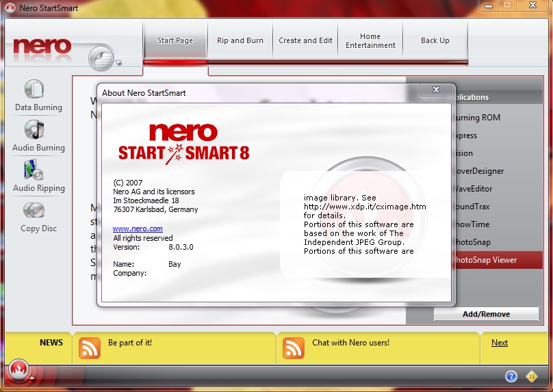
Task: Read the Be part of it! news headline
Action: click(x=130, y=343)
